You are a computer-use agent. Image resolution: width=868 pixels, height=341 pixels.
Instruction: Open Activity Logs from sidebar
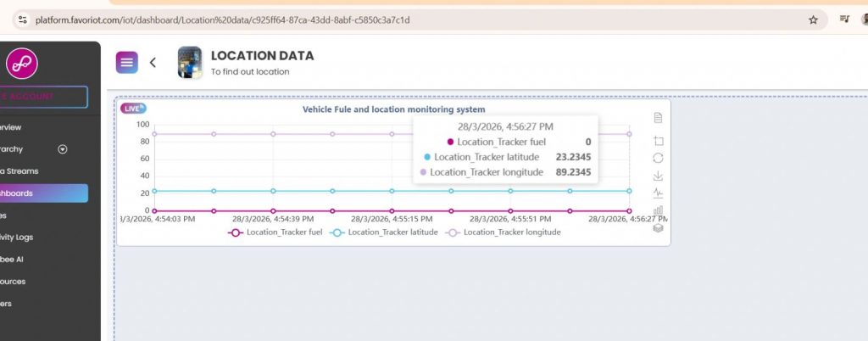pos(19,237)
